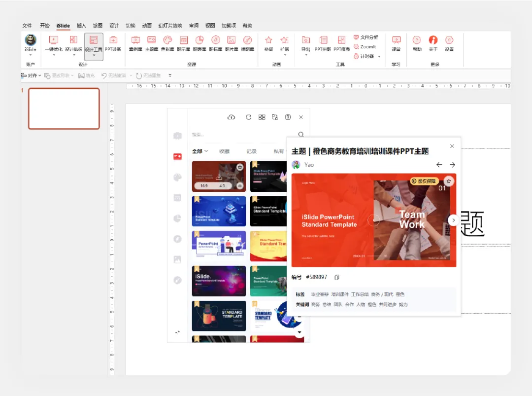Copy the template number 589897
Image resolution: width=532 pixels, height=396 pixels.
click(x=337, y=277)
